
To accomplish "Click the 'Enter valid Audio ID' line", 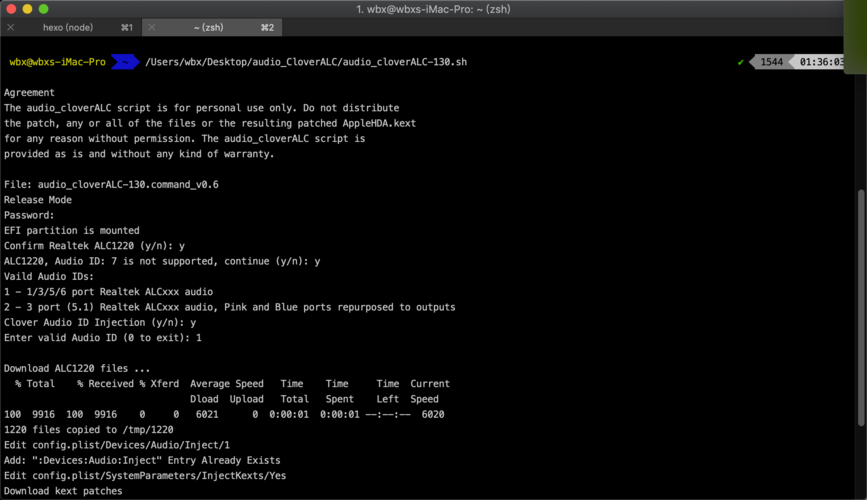I will 102,338.
